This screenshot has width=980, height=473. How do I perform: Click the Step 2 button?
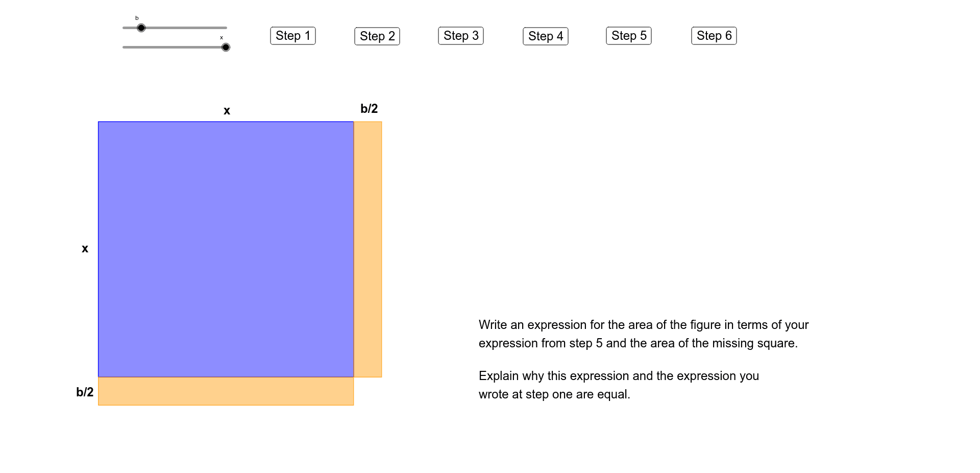click(x=377, y=36)
